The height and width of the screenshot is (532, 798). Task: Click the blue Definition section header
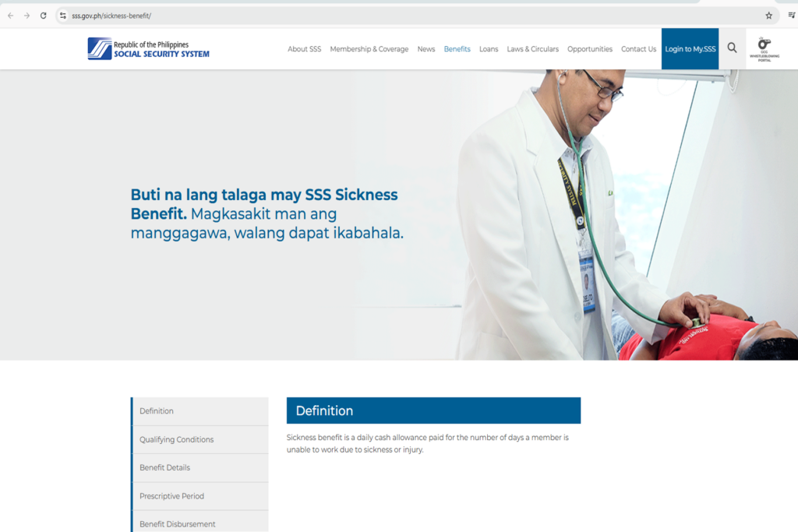433,410
